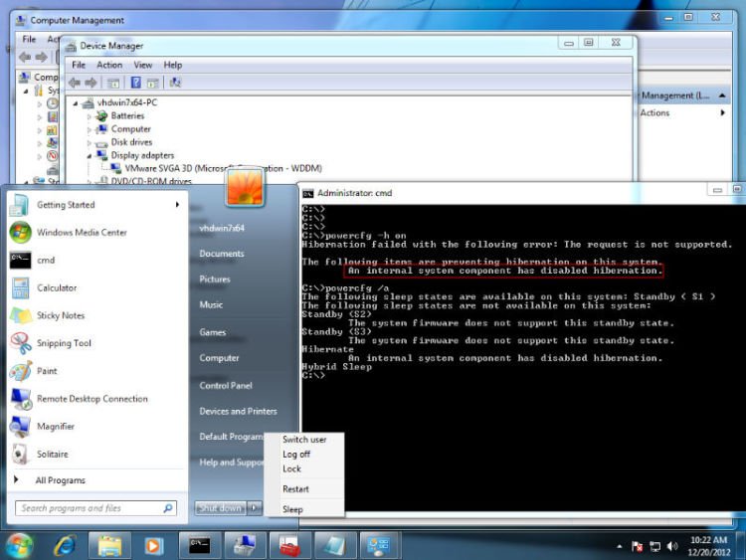Open Devices and Printers link
Screen dimensions: 746x560
click(x=238, y=412)
